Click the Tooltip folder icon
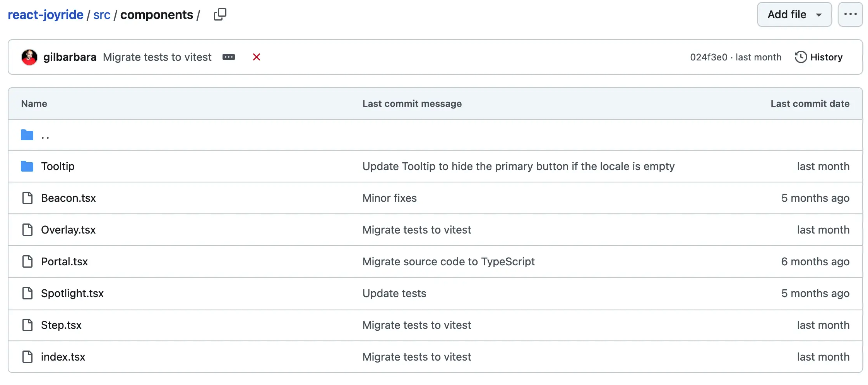This screenshot has height=385, width=868. (x=27, y=167)
